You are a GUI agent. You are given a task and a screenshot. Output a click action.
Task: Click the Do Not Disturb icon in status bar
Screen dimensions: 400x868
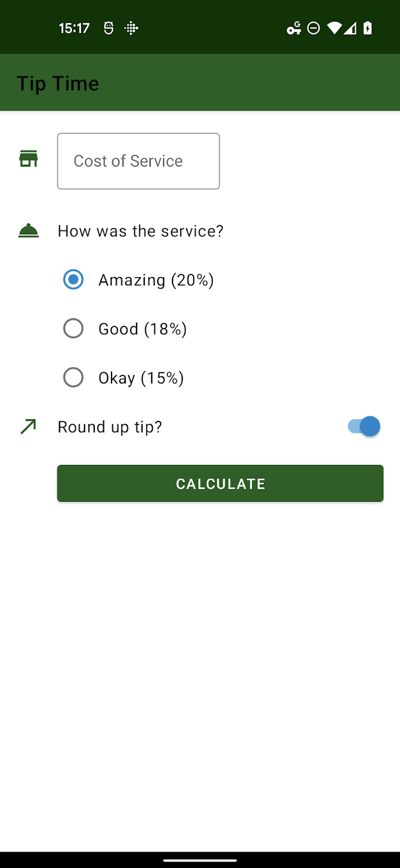tap(313, 28)
